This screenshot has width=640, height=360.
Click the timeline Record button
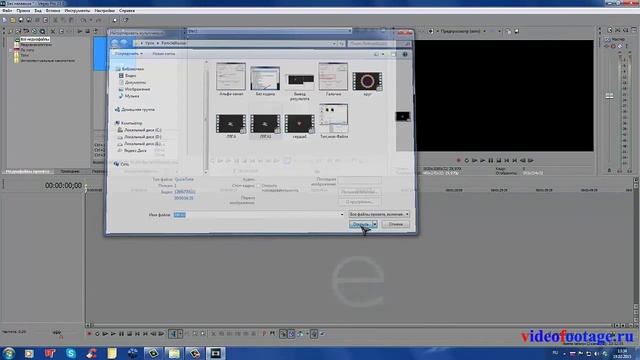89,334
